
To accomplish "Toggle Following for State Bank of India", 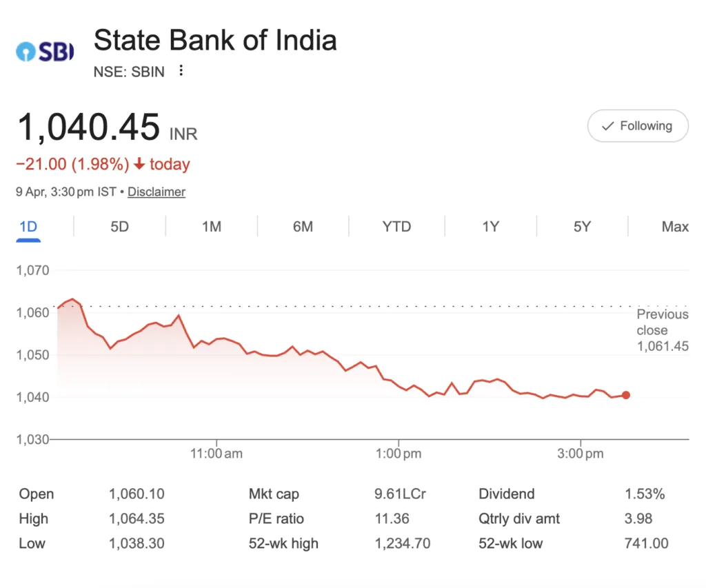I will (x=638, y=126).
